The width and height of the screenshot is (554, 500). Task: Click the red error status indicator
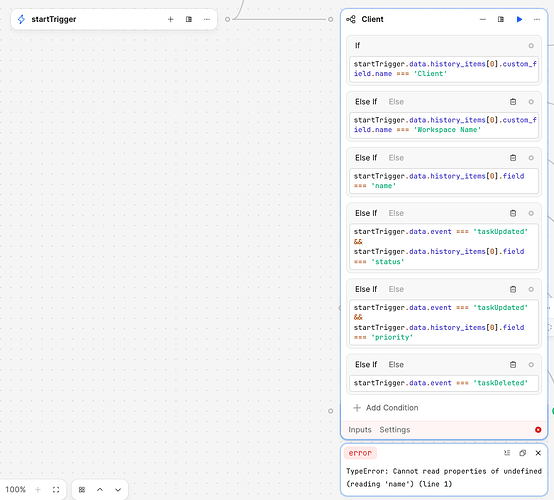[538, 430]
